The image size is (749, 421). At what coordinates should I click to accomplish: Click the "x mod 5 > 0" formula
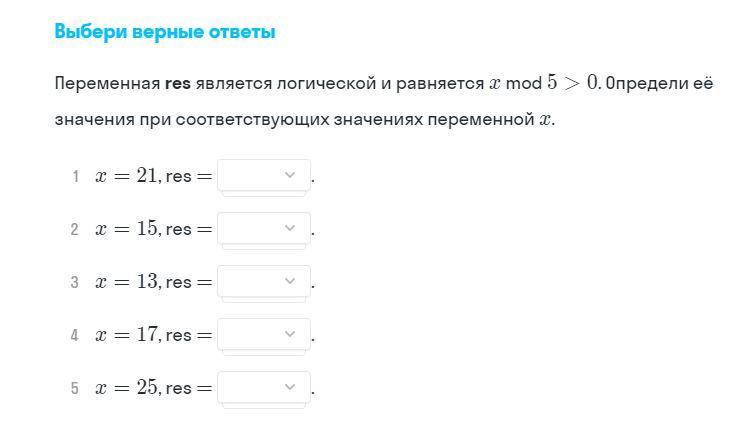[544, 83]
